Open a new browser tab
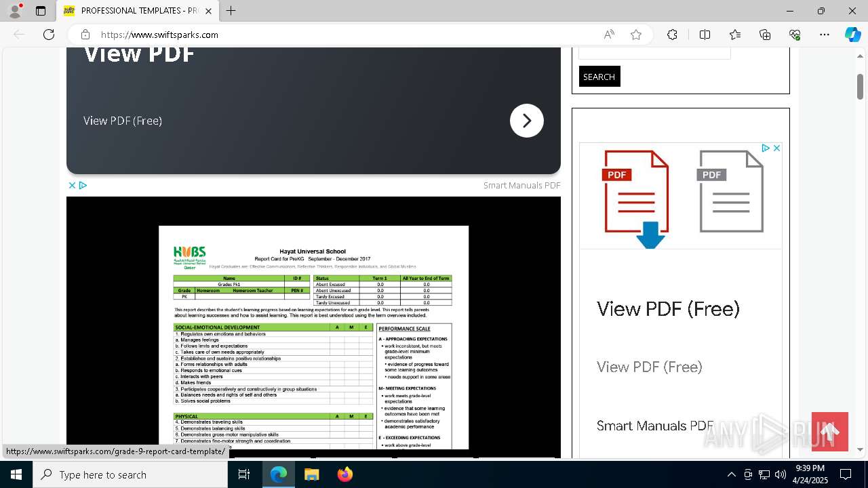Viewport: 868px width, 488px height. 231,11
